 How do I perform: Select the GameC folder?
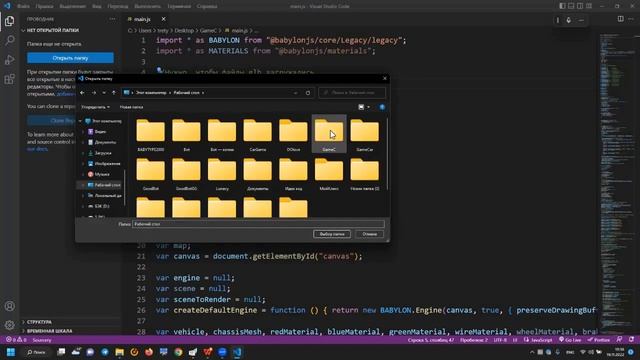tap(329, 134)
